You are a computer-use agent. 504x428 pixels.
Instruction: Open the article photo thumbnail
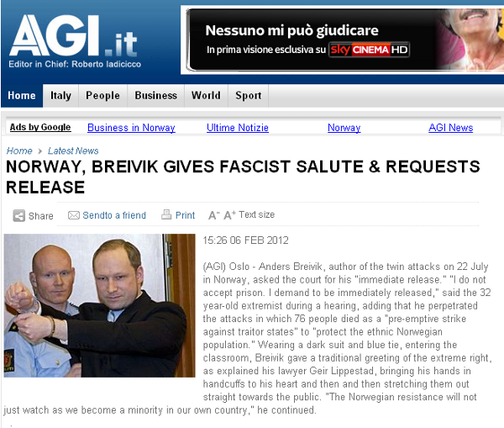point(100,305)
